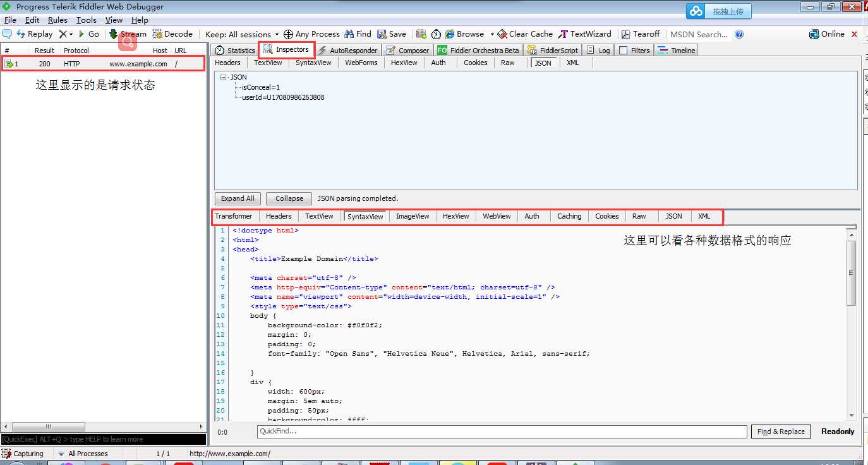Select the isConceal=1 JSON node

[x=261, y=87]
